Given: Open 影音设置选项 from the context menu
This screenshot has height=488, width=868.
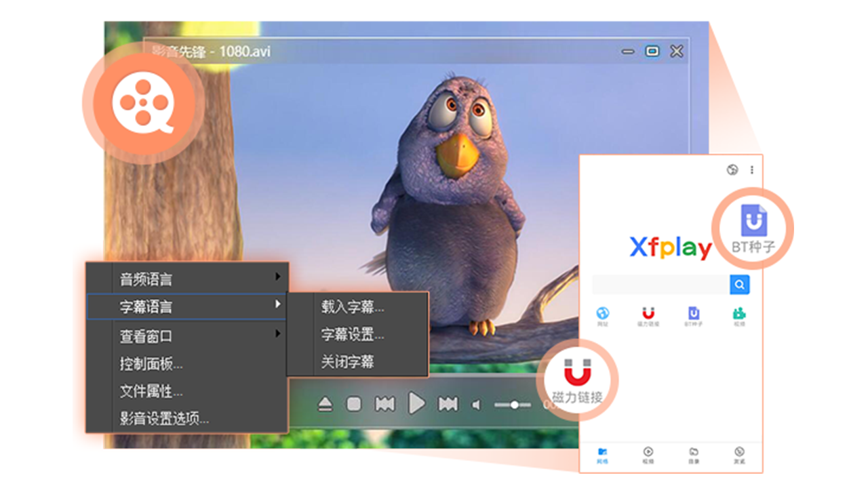Looking at the screenshot, I should [x=163, y=420].
